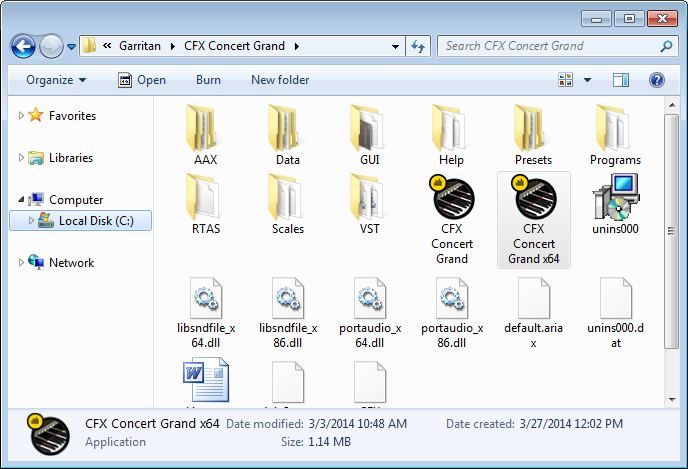688x469 pixels.
Task: Open the AAX folder
Action: pyautogui.click(x=205, y=135)
